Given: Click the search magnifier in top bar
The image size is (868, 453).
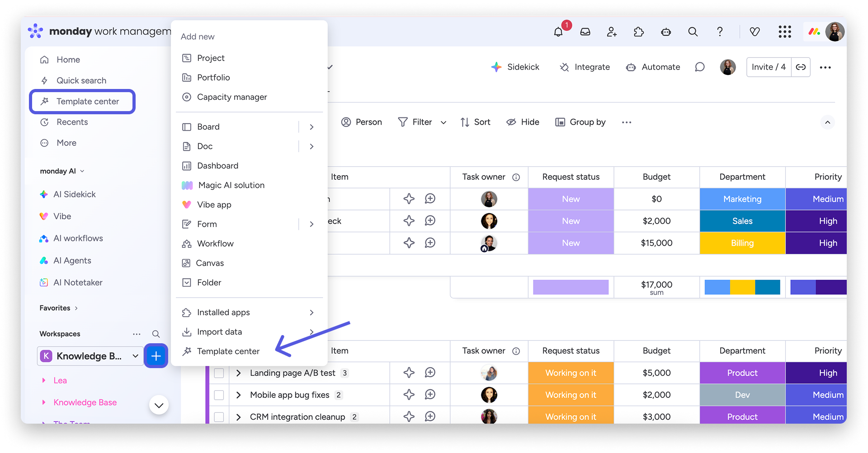Looking at the screenshot, I should pos(693,32).
